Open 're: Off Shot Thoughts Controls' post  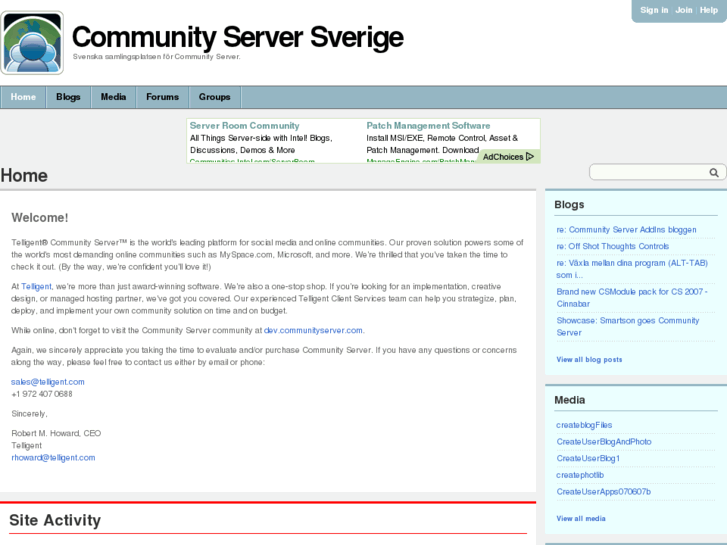point(612,246)
